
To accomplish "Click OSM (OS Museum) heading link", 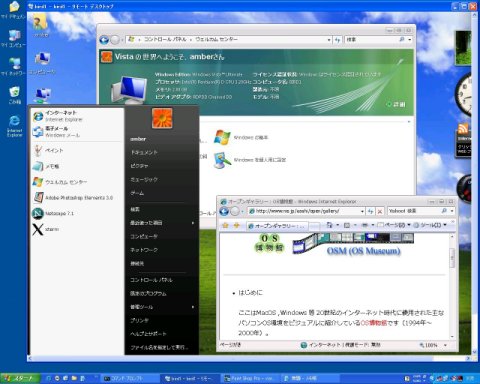I will [363, 251].
